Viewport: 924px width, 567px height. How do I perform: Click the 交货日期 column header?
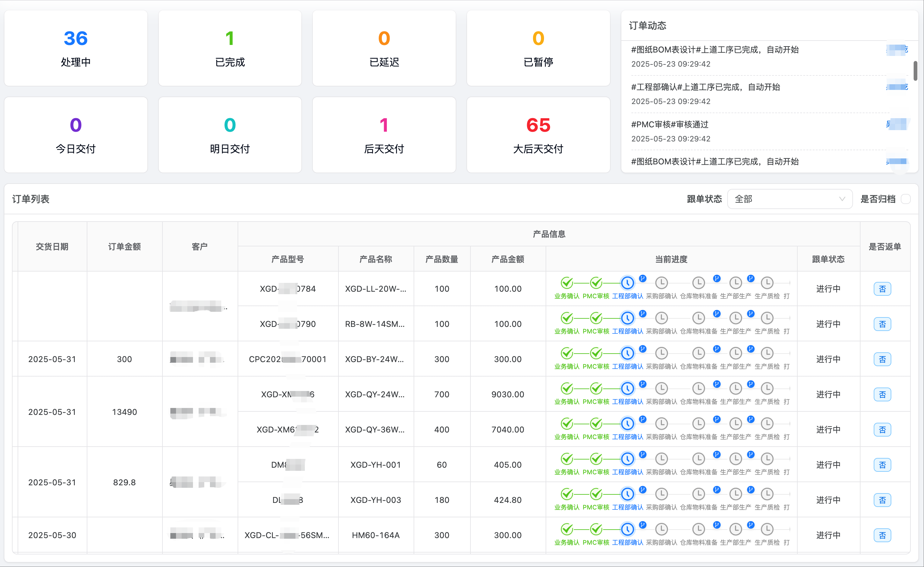pyautogui.click(x=52, y=247)
